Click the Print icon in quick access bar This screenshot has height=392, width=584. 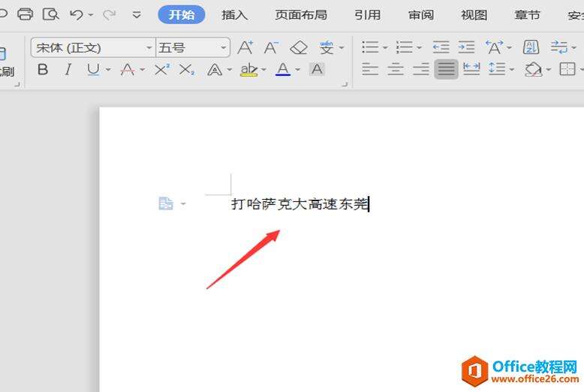(25, 14)
